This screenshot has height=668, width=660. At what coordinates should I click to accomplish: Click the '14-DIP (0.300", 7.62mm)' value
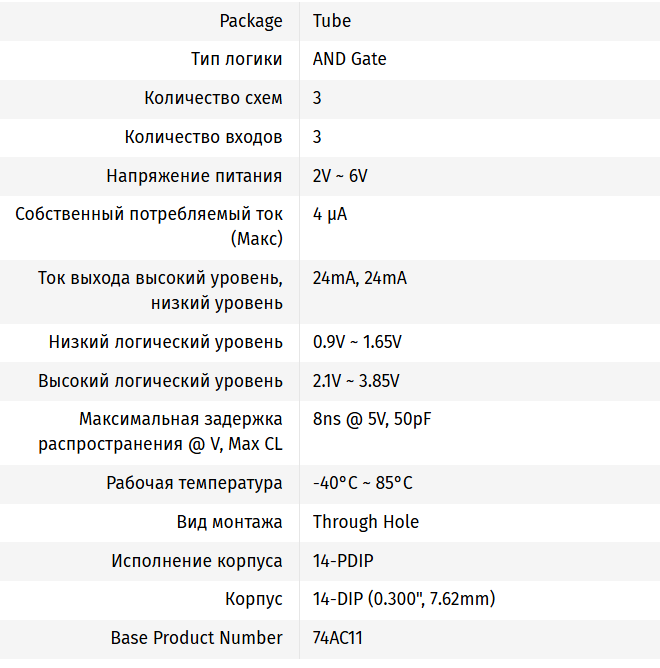point(404,600)
